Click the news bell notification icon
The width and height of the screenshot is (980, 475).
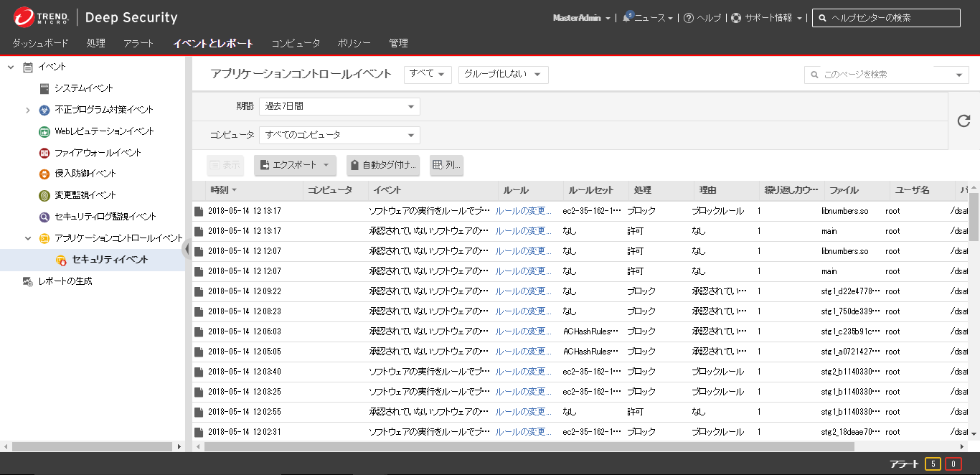point(626,18)
